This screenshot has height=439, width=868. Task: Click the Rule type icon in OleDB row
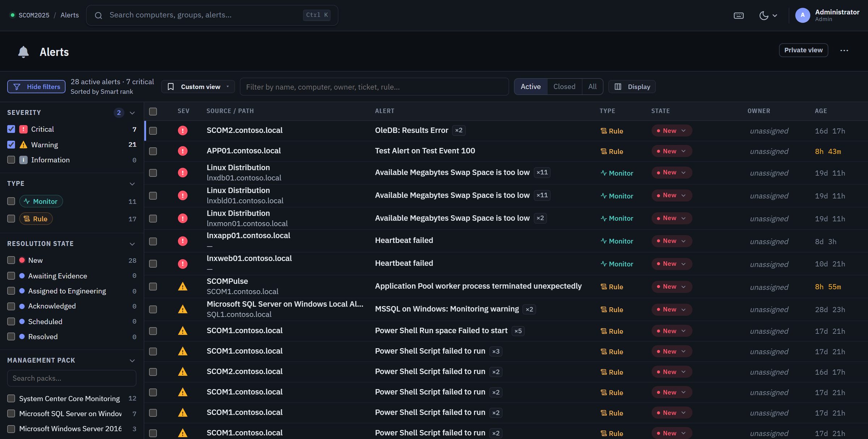click(x=603, y=131)
